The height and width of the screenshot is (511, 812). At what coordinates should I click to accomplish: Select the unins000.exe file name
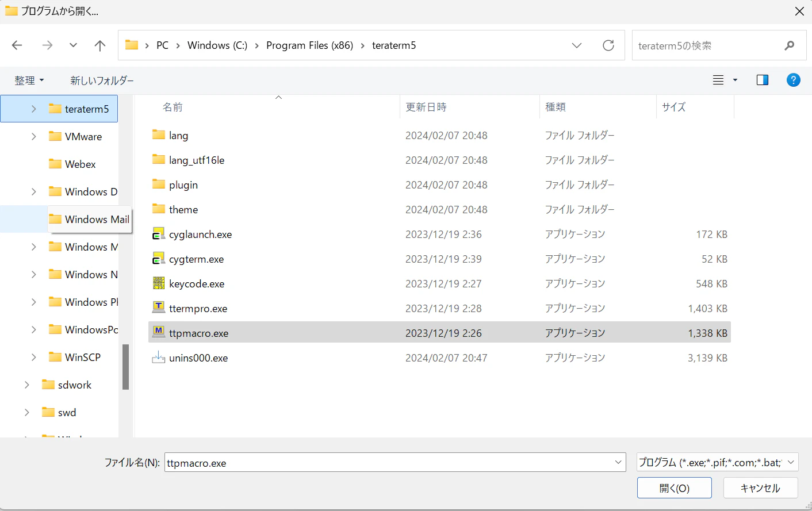(x=198, y=358)
